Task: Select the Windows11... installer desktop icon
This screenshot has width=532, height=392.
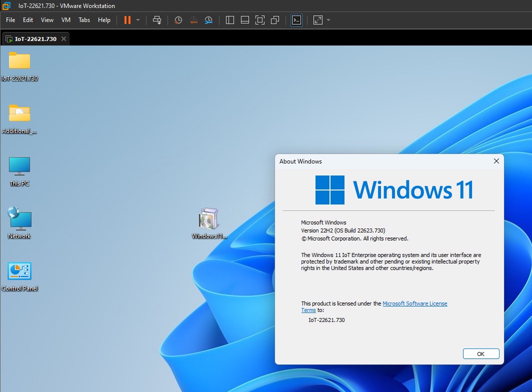Action: point(209,223)
